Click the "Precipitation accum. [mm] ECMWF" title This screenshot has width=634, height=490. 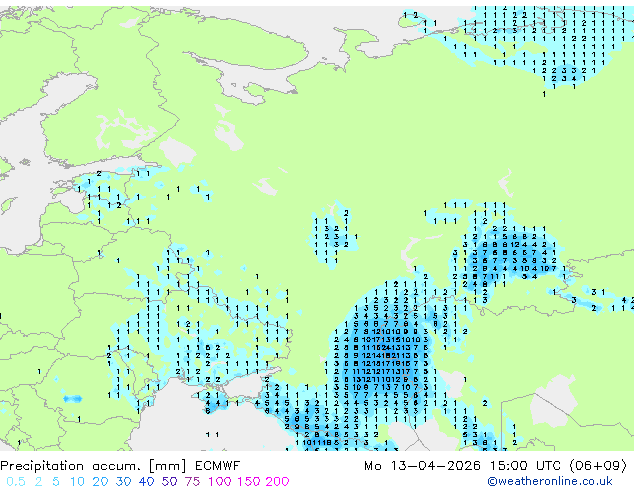[120, 466]
